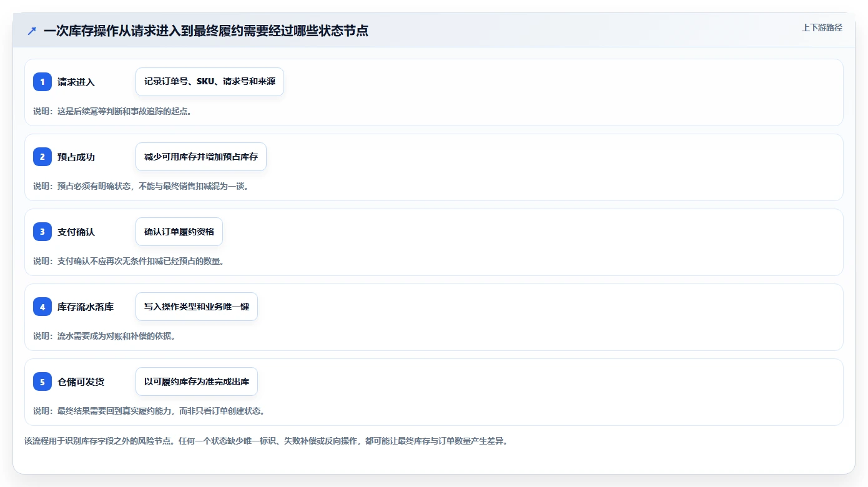This screenshot has height=487, width=868.
Task: Select the 记录订单号、SKU、请求号和来源 chip
Action: [210, 82]
